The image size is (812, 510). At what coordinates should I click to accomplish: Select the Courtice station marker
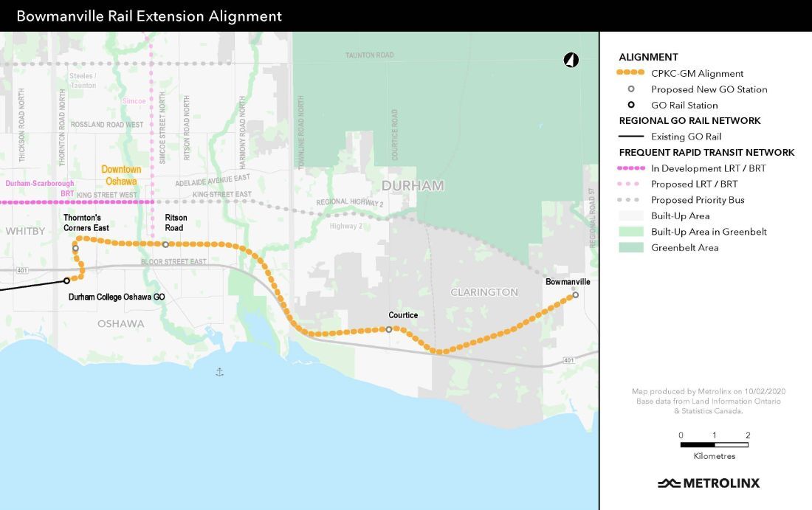389,329
